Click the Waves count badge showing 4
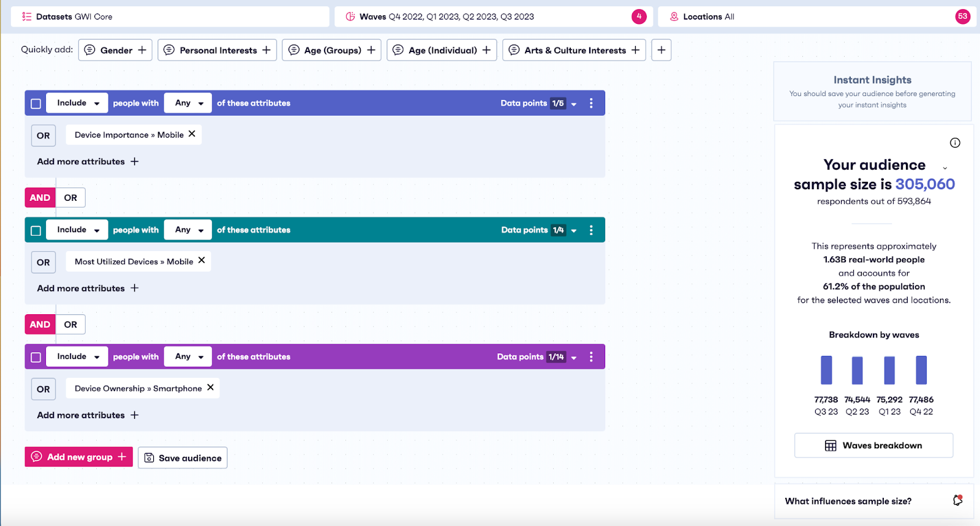 [x=639, y=17]
